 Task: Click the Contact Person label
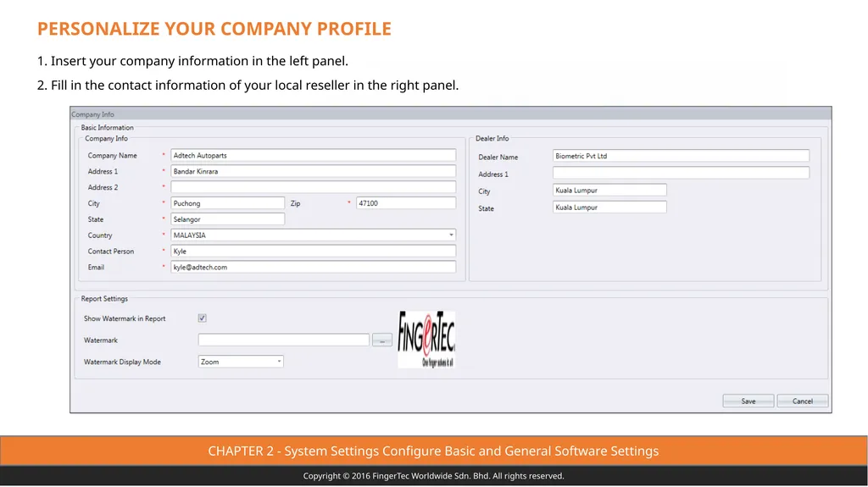coord(111,252)
